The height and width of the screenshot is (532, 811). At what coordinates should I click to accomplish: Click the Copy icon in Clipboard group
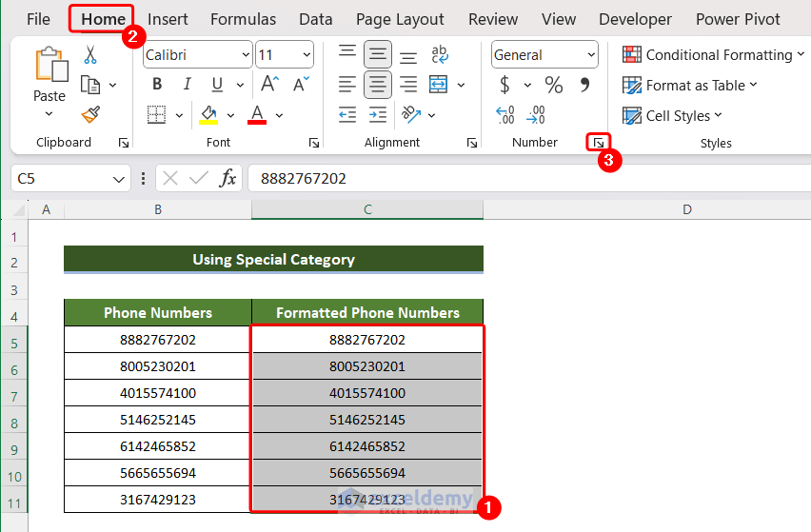tap(90, 86)
